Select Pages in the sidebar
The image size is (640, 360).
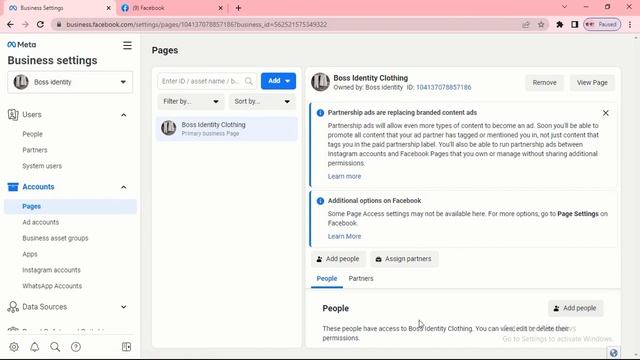70,207
